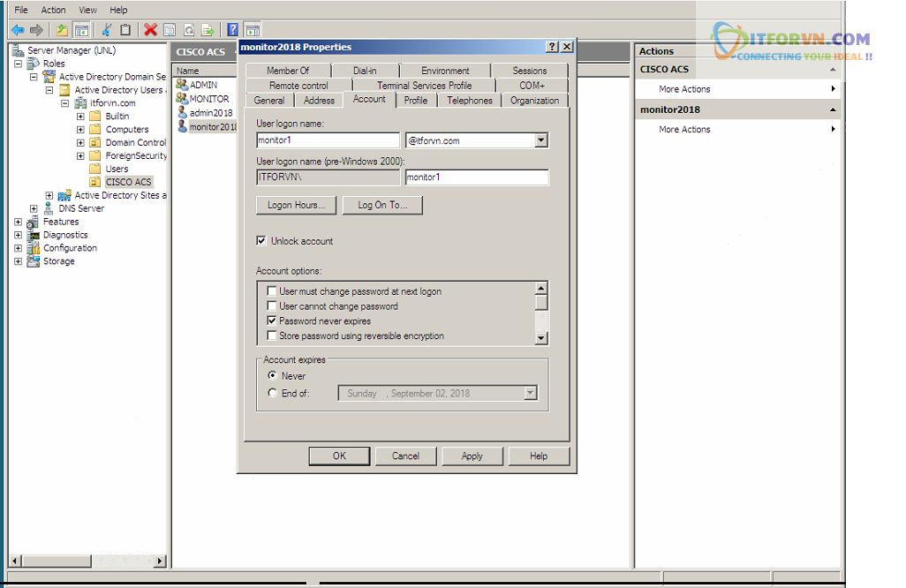Screen dimensions: 906x588
Task: Enable User cannot change password option
Action: (x=272, y=306)
